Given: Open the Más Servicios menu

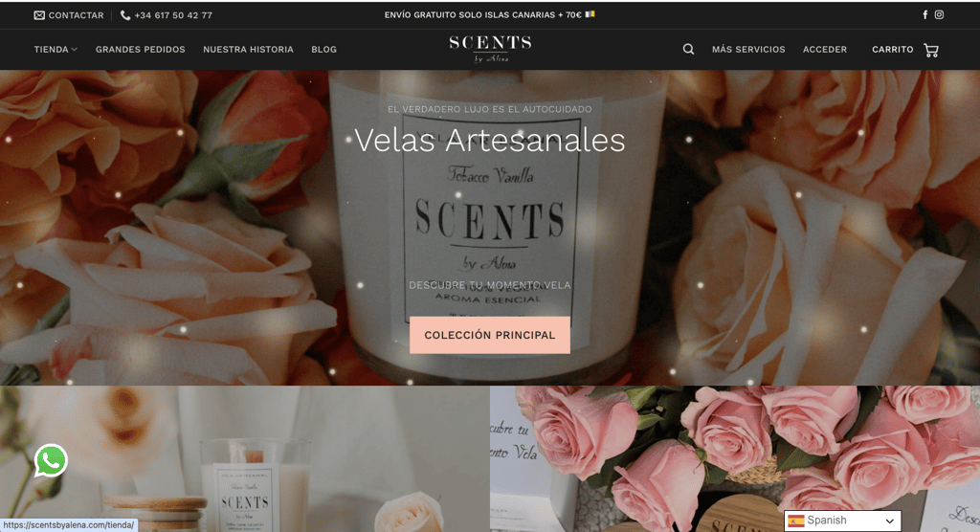Looking at the screenshot, I should coord(748,50).
